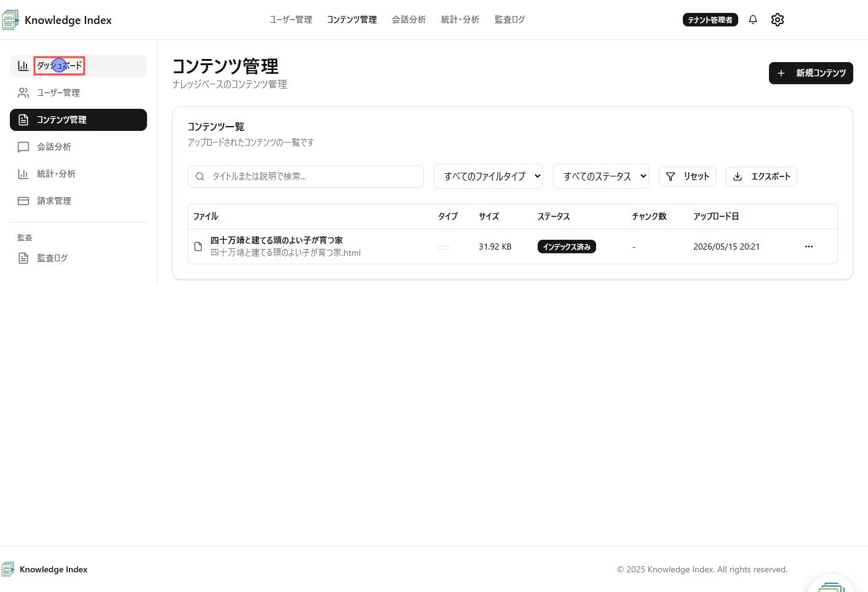Click the Knowledge Index logo icon in header
The image size is (868, 592).
(10, 20)
